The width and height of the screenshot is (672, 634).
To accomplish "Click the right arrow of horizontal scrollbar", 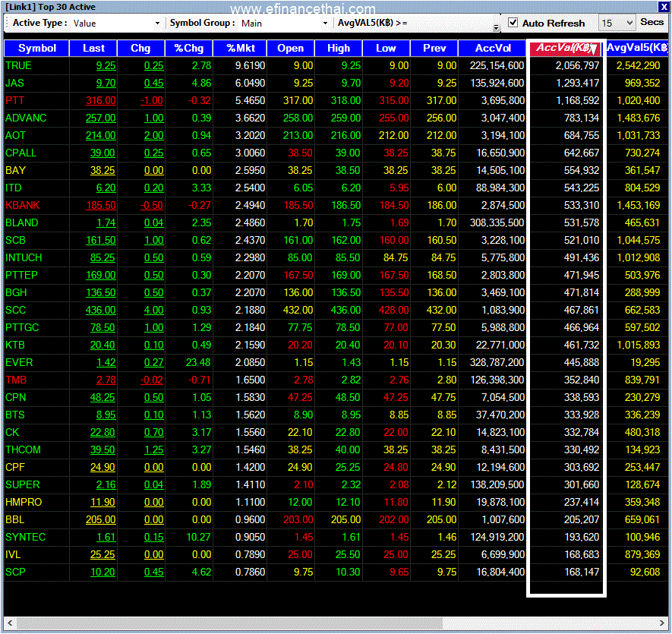I will [x=661, y=623].
